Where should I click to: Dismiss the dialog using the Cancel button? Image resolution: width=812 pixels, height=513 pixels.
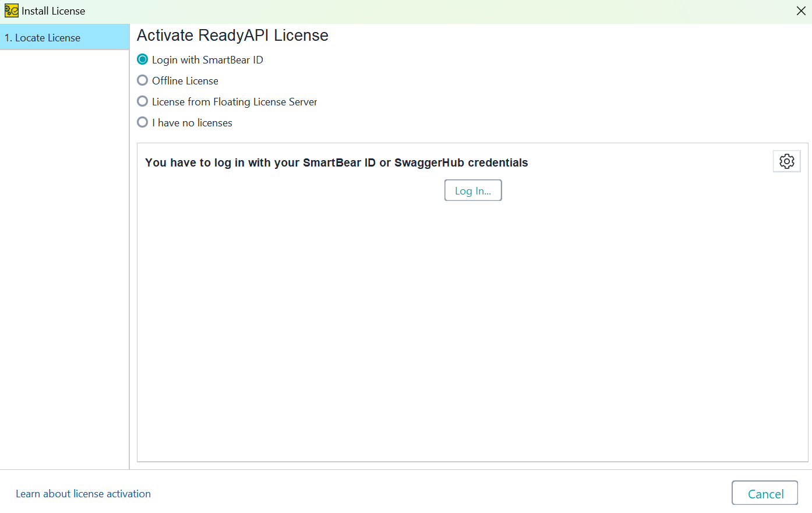coord(765,493)
